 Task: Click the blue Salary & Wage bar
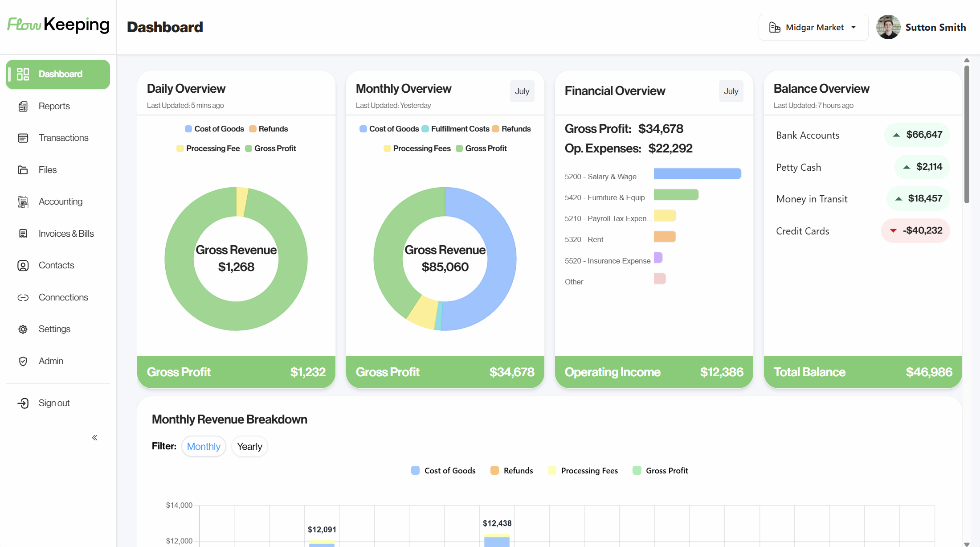click(x=698, y=173)
